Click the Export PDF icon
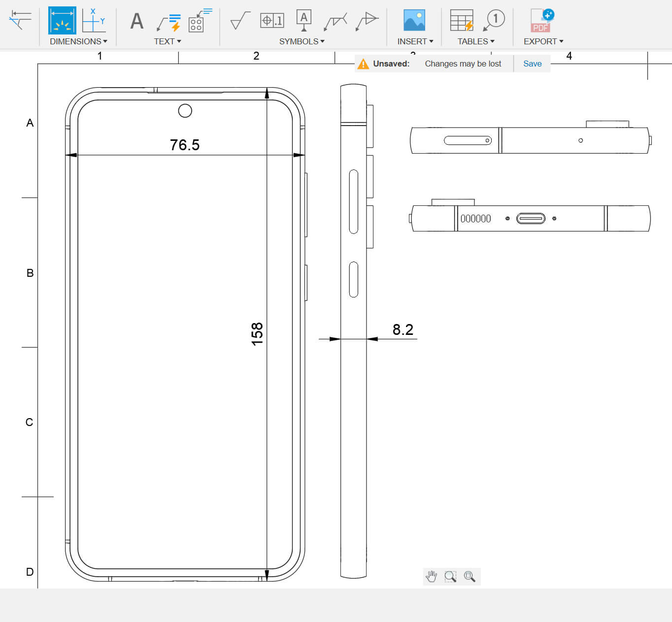The height and width of the screenshot is (622, 672). [542, 21]
